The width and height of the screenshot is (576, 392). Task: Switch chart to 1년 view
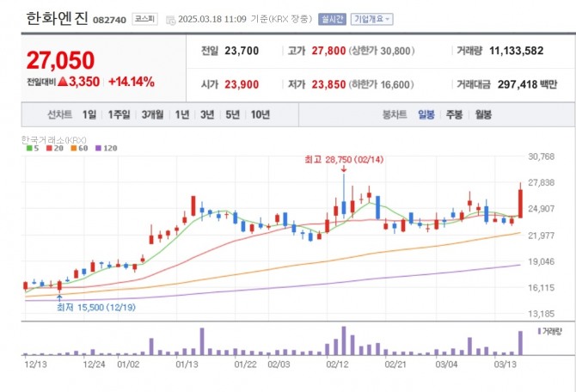click(182, 114)
